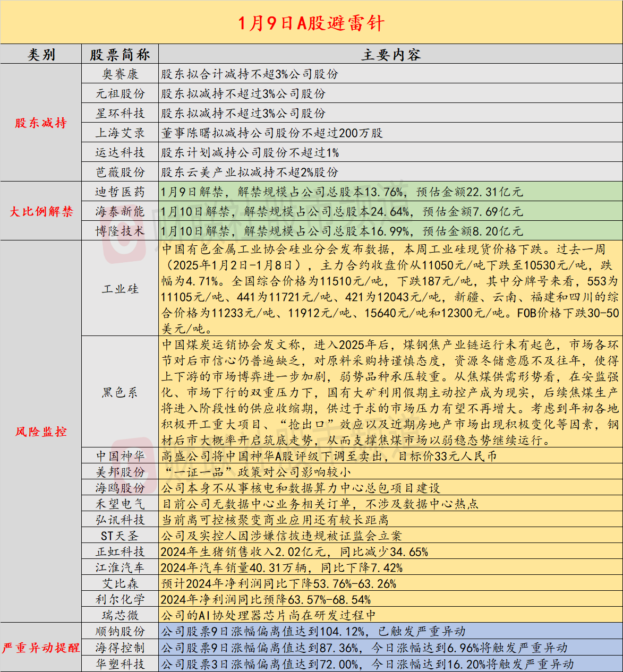Select the "大比例解禁" category cell
The height and width of the screenshot is (672, 623).
point(41,211)
